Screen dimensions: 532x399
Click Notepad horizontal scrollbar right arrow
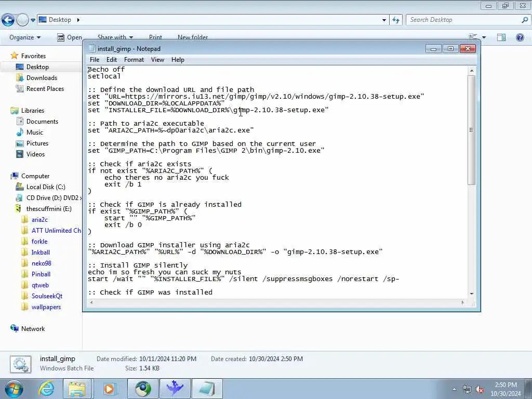pos(463,302)
